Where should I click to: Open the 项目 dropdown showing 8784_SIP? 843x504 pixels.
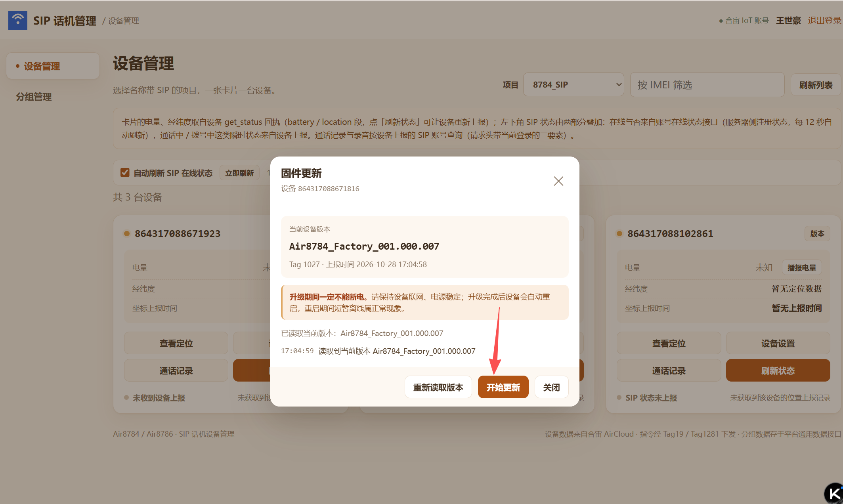(x=573, y=84)
